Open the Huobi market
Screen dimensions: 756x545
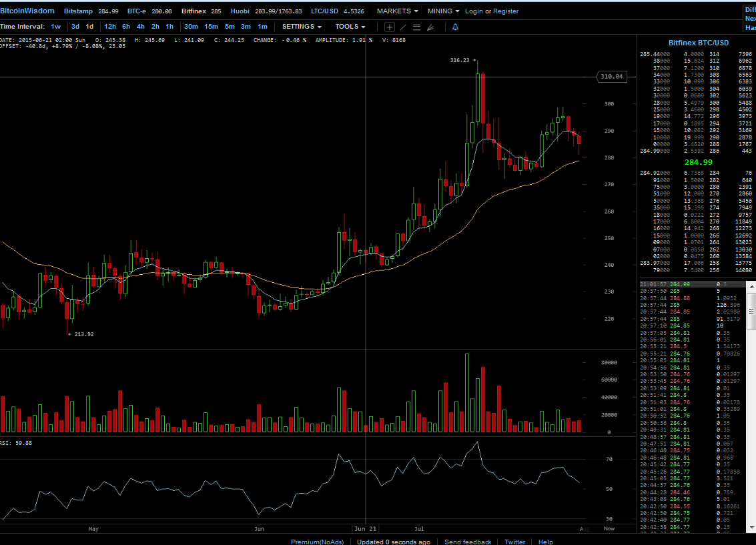(x=240, y=11)
